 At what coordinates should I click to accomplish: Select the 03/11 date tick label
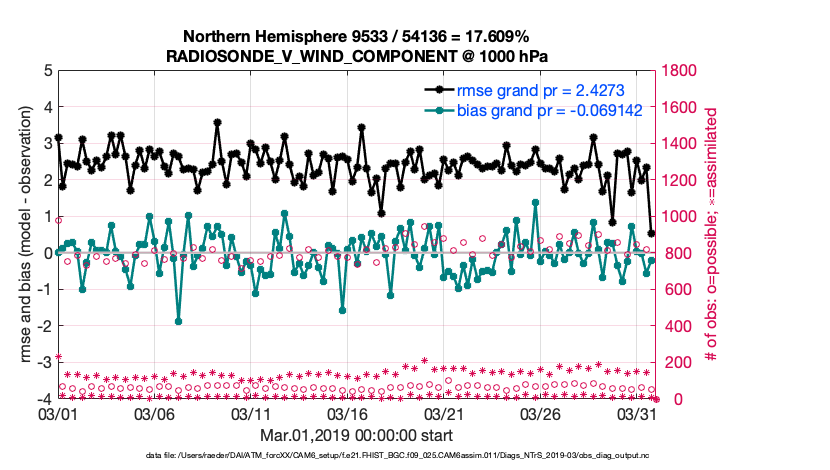(252, 414)
